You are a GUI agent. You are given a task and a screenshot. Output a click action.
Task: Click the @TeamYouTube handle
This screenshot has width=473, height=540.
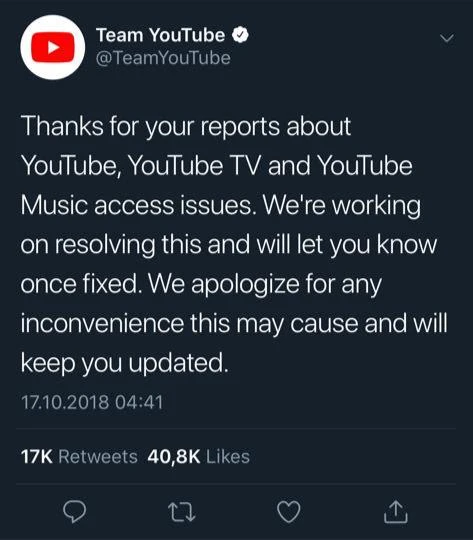click(x=163, y=58)
